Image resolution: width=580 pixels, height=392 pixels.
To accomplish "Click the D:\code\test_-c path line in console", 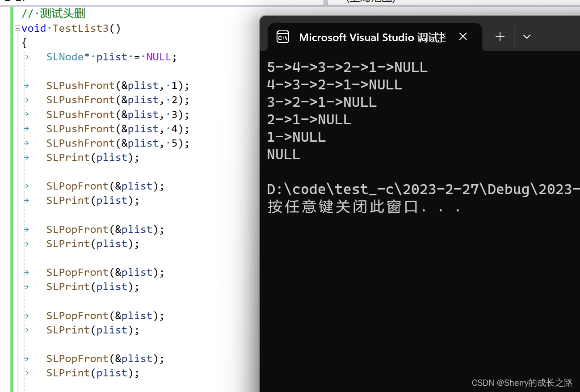I will (x=423, y=190).
